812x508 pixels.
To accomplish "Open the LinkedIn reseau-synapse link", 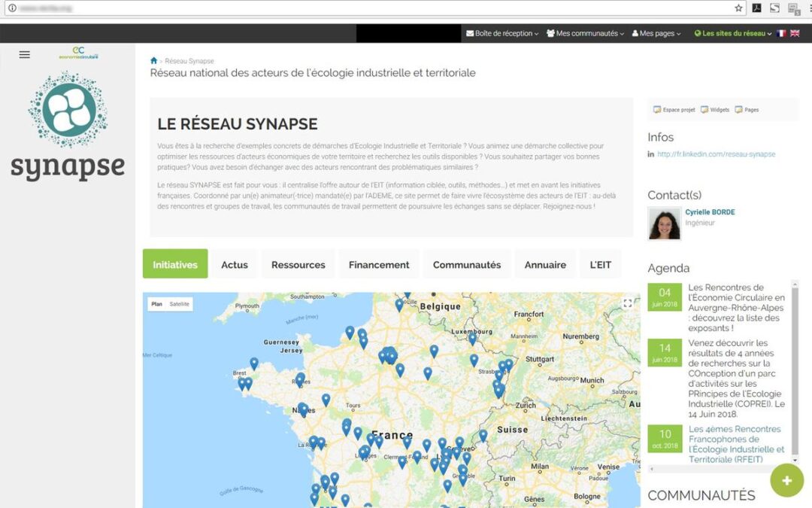I will click(717, 154).
